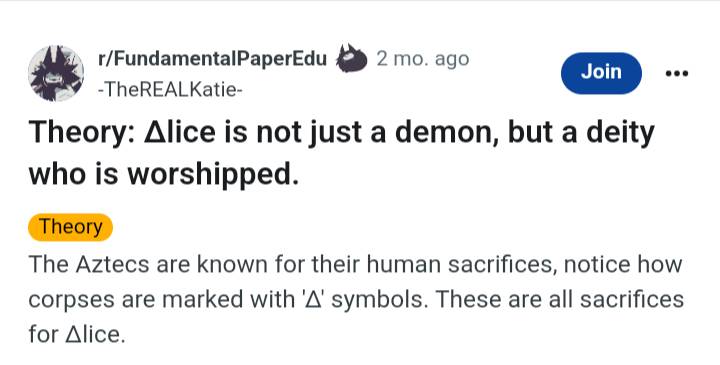Click the word 'deity' in the title

[x=620, y=134]
